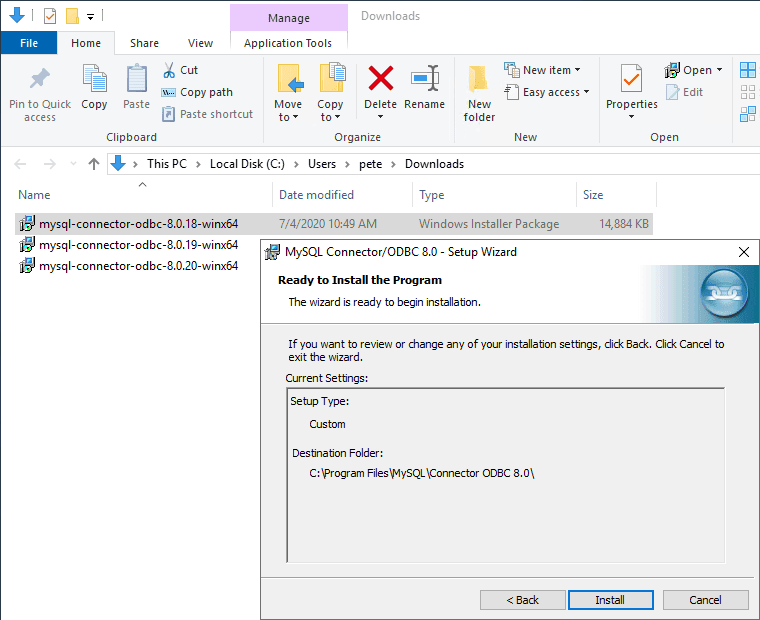Click the Invert selection icon
Image resolution: width=760 pixels, height=620 pixels.
click(x=747, y=114)
